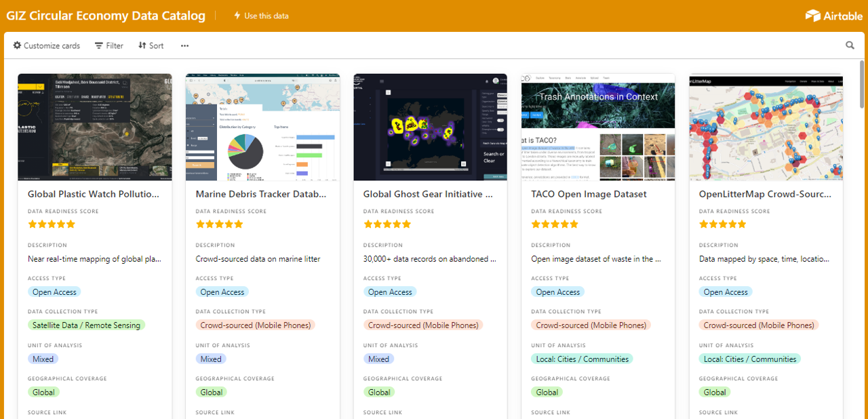Click the GIZ Circular Economy Data Catalog title
Image resolution: width=868 pixels, height=419 pixels.
click(106, 16)
